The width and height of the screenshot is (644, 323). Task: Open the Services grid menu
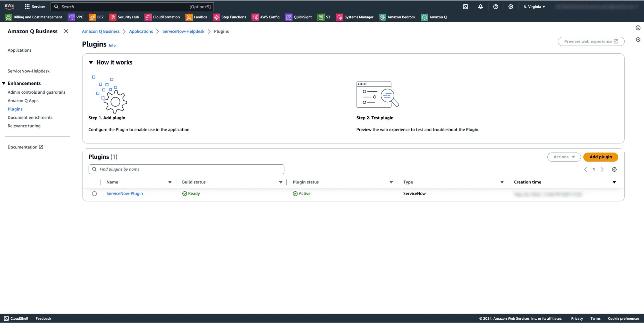point(35,7)
